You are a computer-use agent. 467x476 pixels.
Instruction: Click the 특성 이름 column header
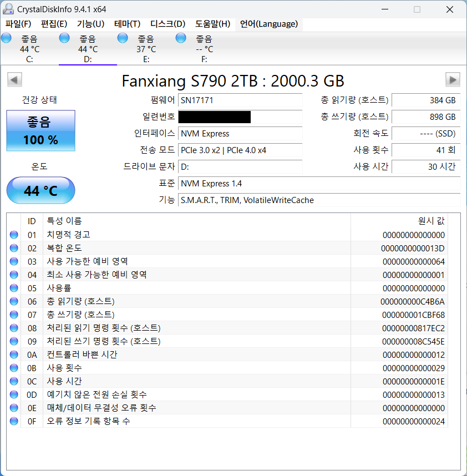coord(197,221)
